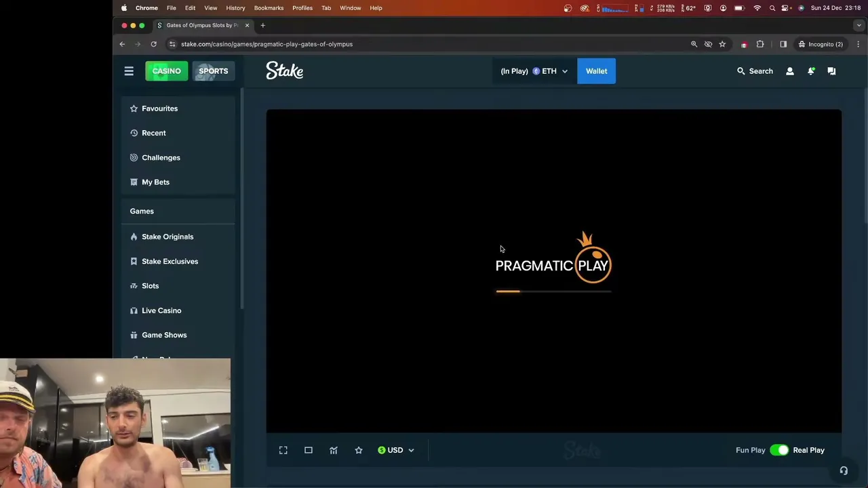Reload the page

(154, 44)
